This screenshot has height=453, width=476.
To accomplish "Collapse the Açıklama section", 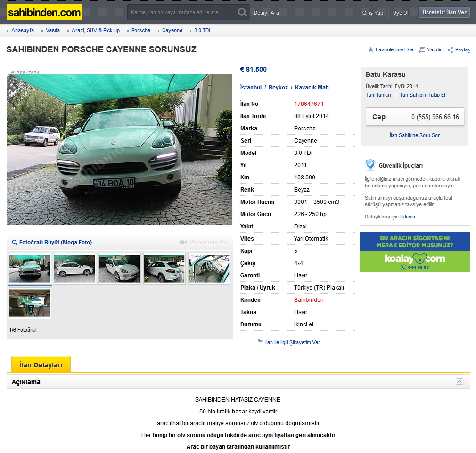I will click(x=460, y=382).
